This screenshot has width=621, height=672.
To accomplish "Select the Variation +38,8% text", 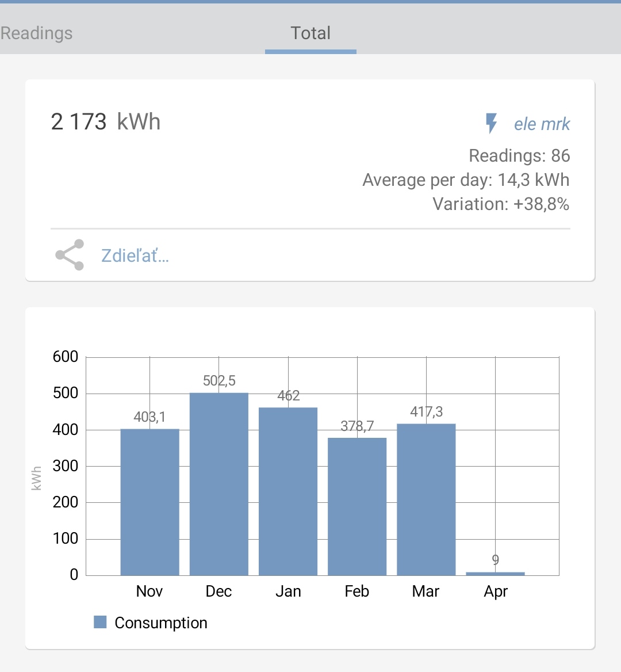I will click(x=501, y=204).
